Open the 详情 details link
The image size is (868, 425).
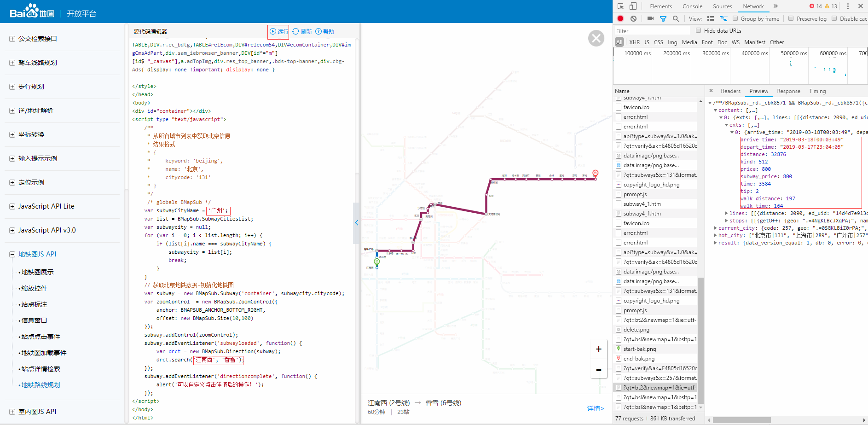595,408
